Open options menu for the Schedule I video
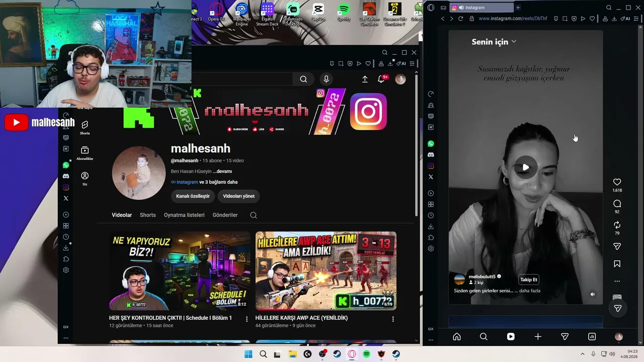 [x=247, y=319]
